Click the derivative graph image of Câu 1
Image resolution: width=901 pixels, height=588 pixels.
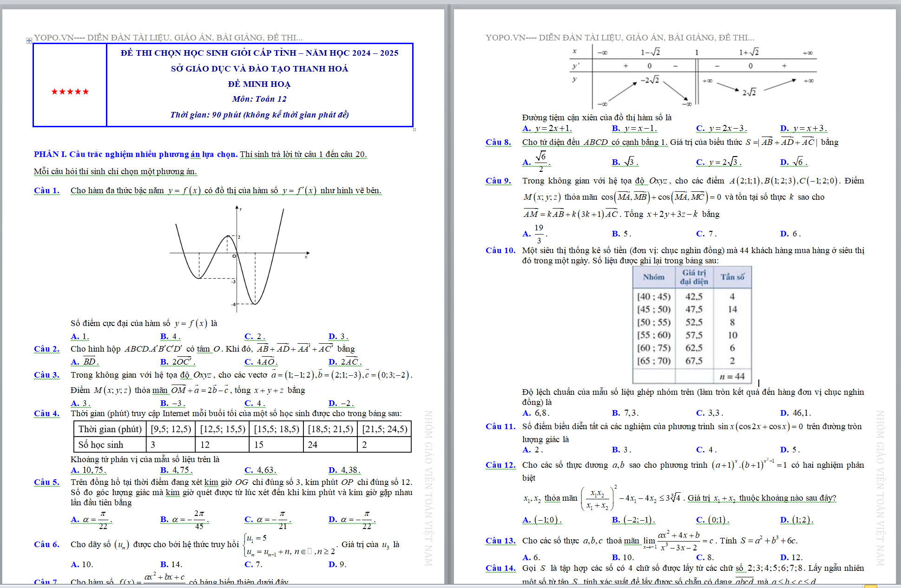pyautogui.click(x=239, y=258)
